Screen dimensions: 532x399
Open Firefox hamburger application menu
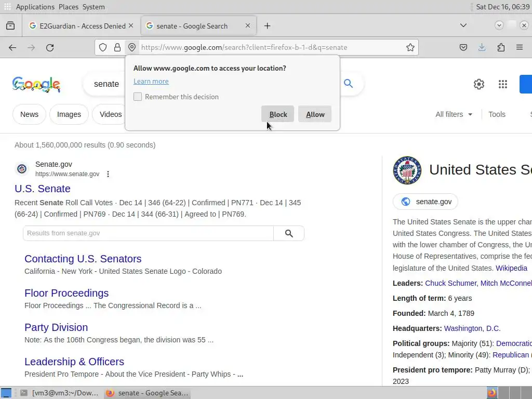point(520,47)
